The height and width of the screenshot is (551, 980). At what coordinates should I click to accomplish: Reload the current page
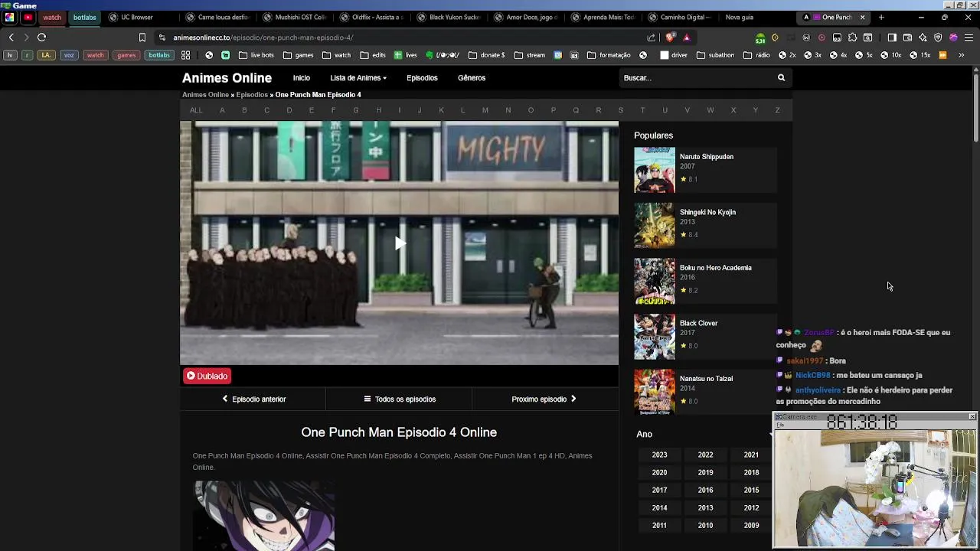(x=42, y=37)
